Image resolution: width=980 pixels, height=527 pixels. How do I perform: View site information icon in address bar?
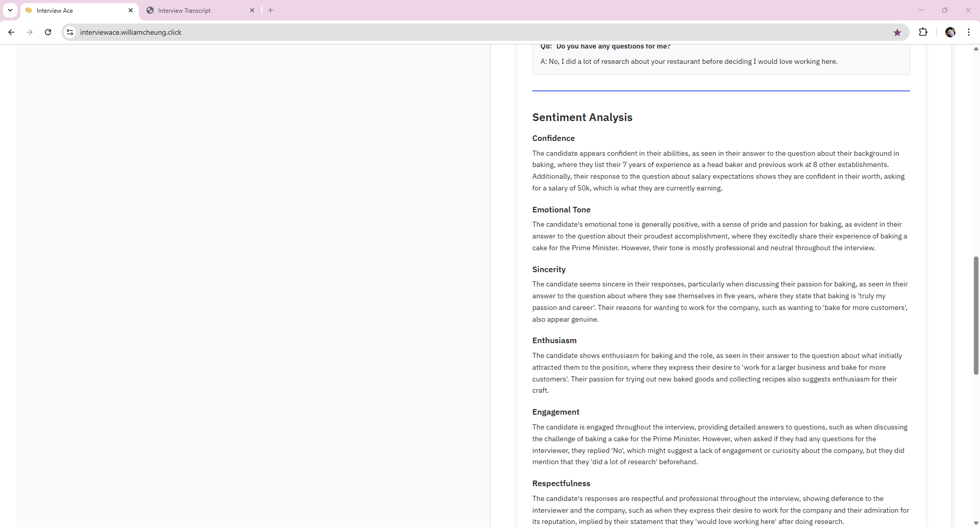click(70, 32)
